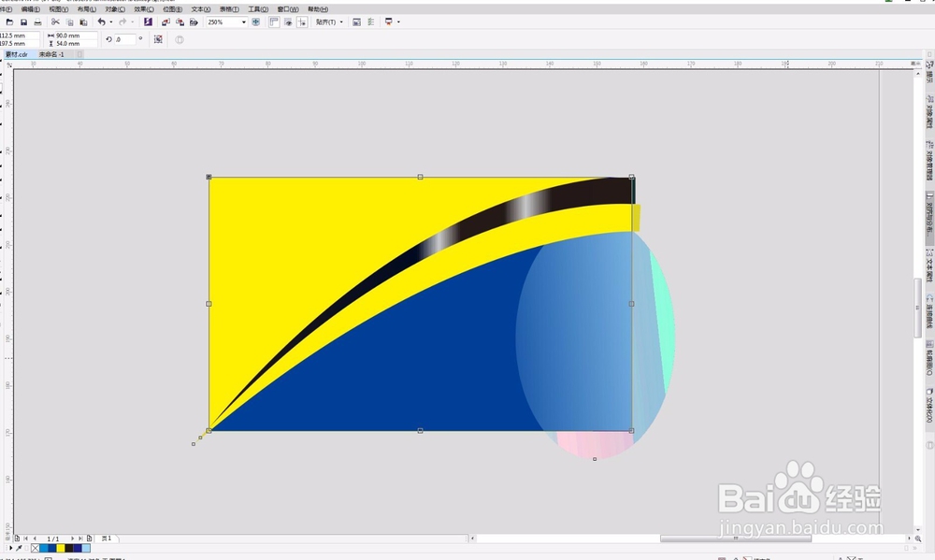Image resolution: width=935 pixels, height=560 pixels.
Task: Click the greyed-out round icon in property bar
Action: pos(179,39)
